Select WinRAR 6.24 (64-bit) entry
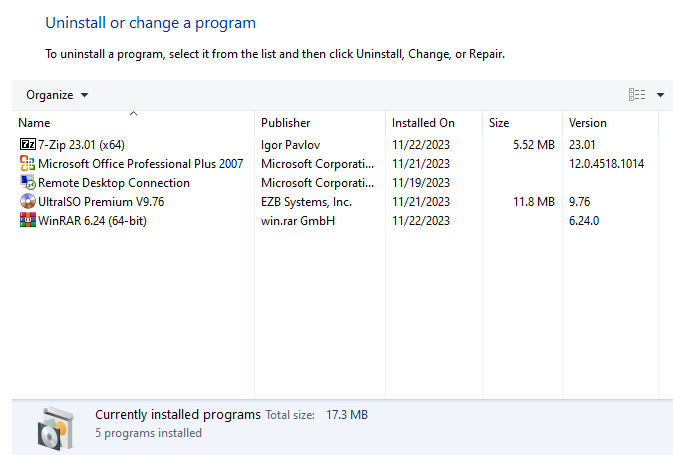Screen dimensions: 673x455 pos(92,221)
